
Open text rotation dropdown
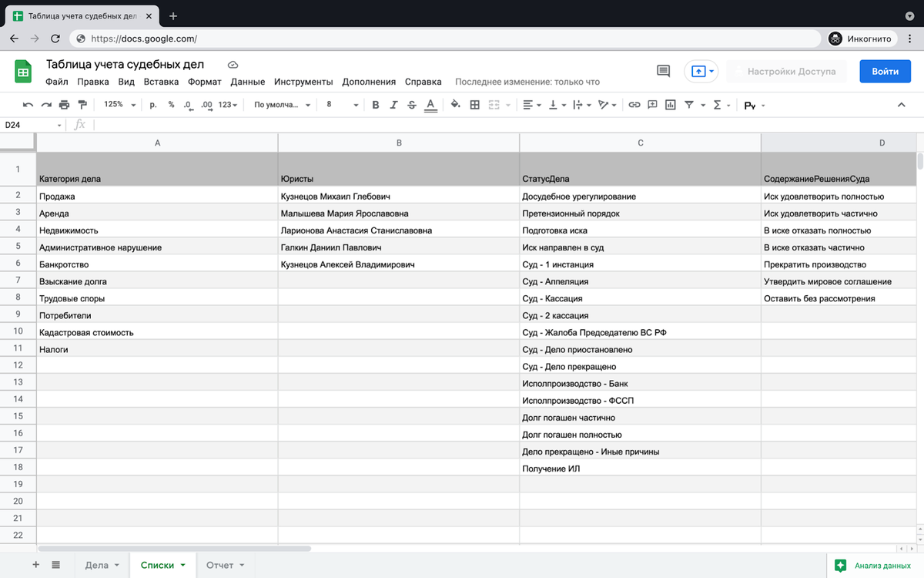tap(608, 105)
